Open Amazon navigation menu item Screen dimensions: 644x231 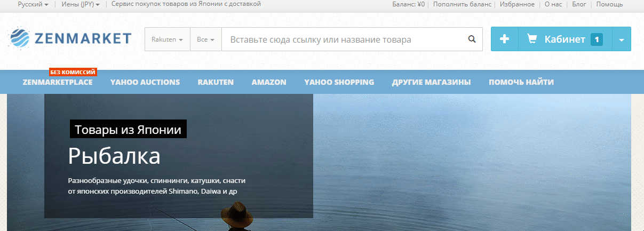coord(269,82)
